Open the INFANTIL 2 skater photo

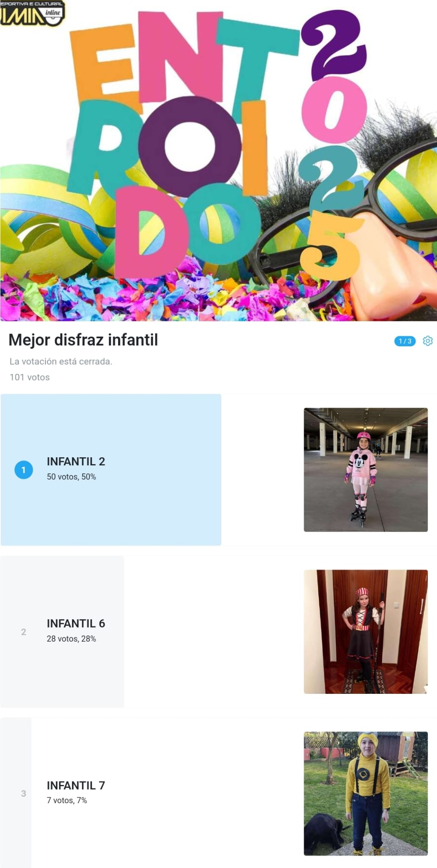pos(366,470)
